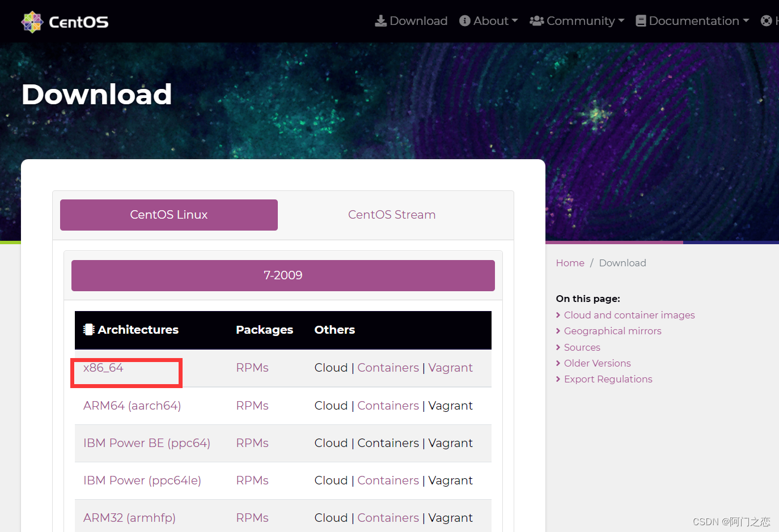
Task: Open the ARM32 (armhfp) link
Action: 129,518
